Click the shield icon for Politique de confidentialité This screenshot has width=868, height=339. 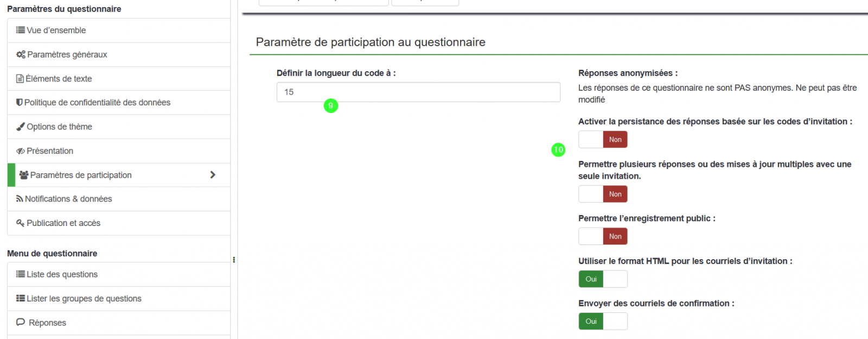20,103
